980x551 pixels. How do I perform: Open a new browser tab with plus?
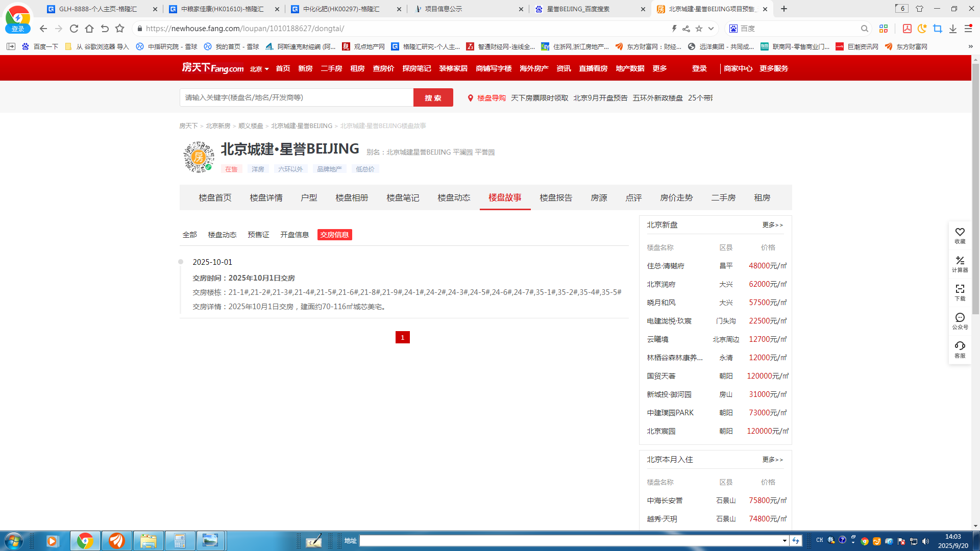pyautogui.click(x=784, y=9)
